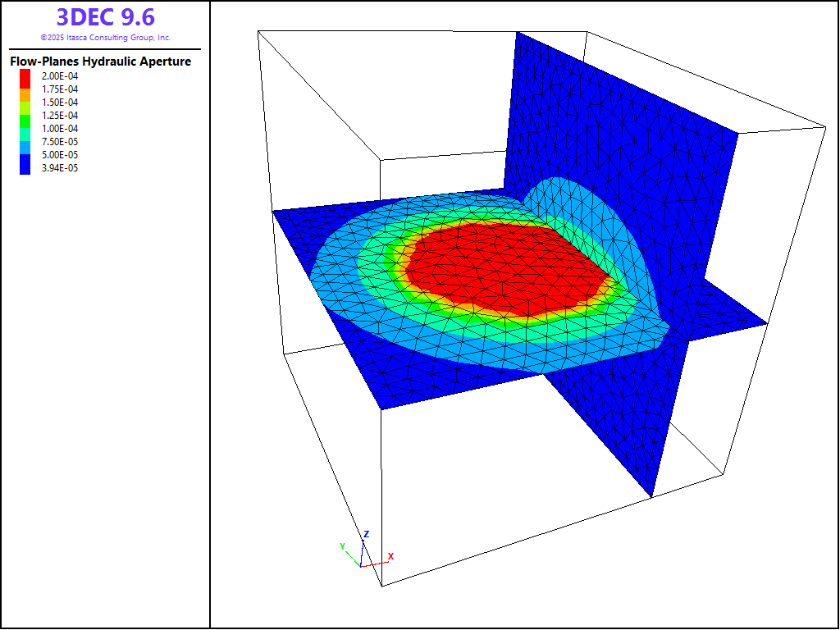Pick the yellow-green 1.50E-04 legend swatch
This screenshot has width=840, height=630.
(x=25, y=103)
